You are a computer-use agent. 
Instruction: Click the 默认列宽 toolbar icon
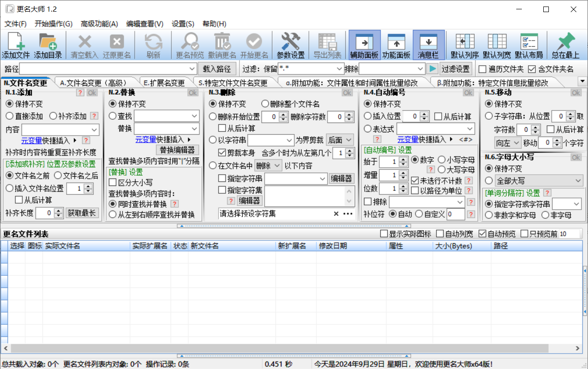(x=497, y=46)
